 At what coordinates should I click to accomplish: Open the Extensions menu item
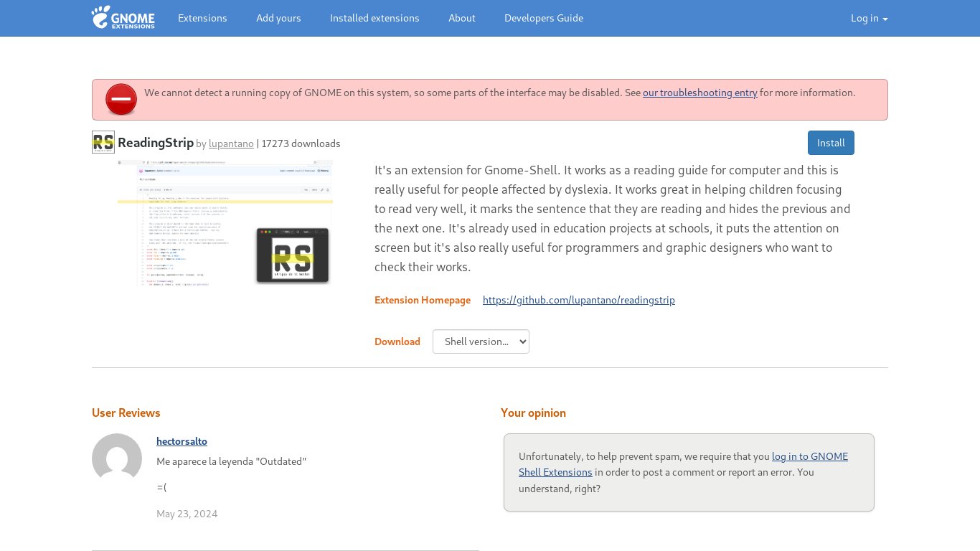(x=202, y=18)
